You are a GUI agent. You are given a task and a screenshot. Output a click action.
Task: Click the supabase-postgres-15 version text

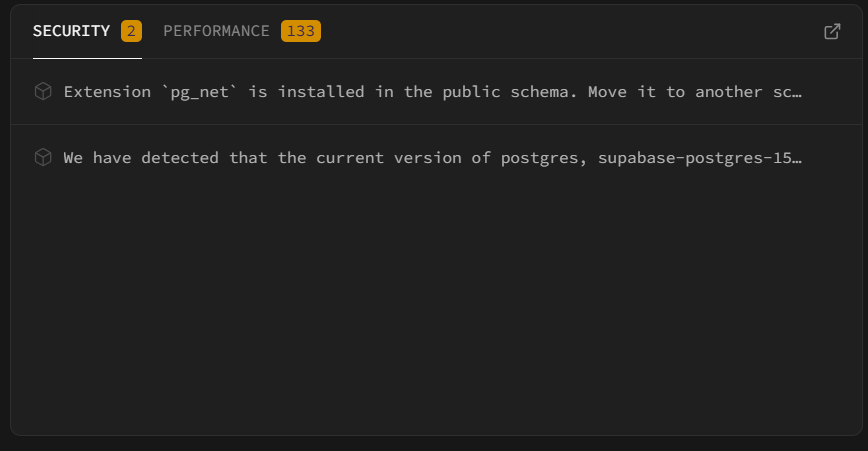point(699,157)
